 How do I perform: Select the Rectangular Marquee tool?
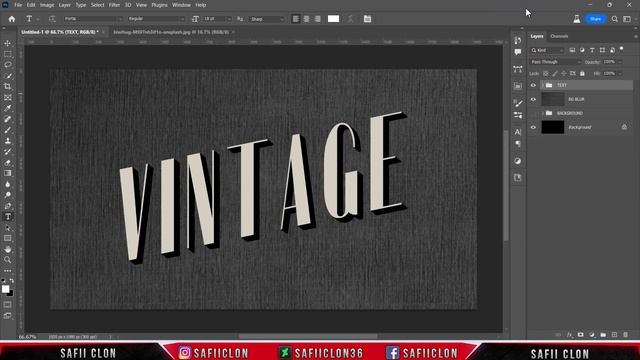(8, 54)
